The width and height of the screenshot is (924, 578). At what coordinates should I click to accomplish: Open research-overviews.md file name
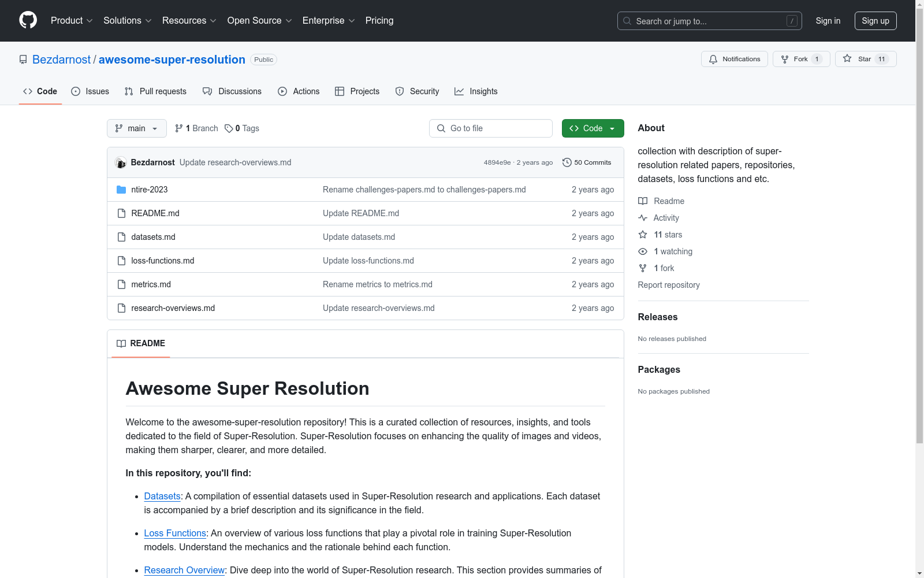coord(173,308)
